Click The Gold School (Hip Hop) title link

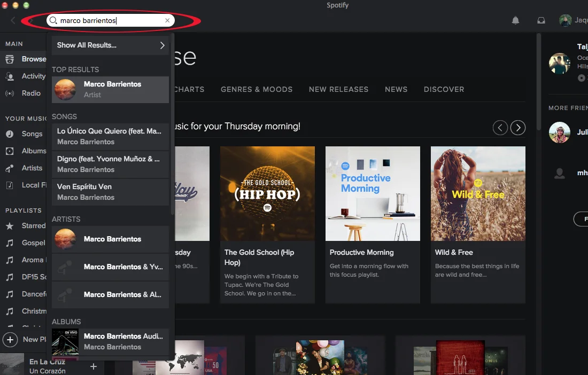point(259,257)
